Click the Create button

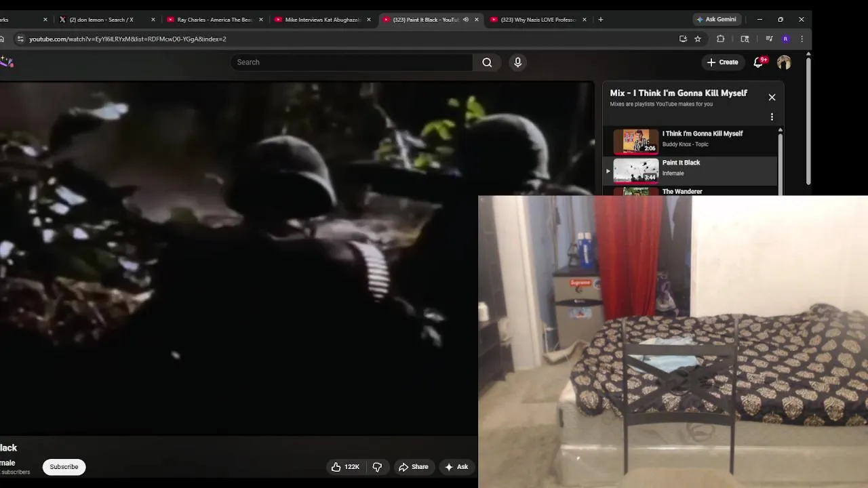[x=722, y=62]
